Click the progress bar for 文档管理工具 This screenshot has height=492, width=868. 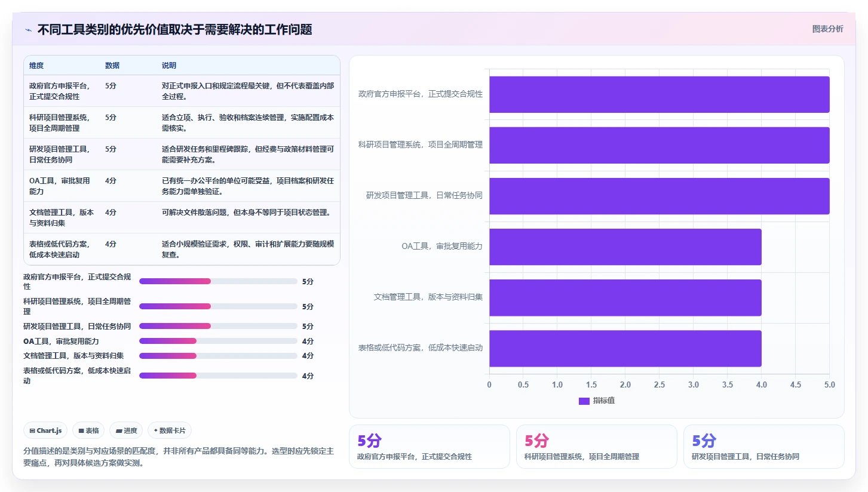218,356
